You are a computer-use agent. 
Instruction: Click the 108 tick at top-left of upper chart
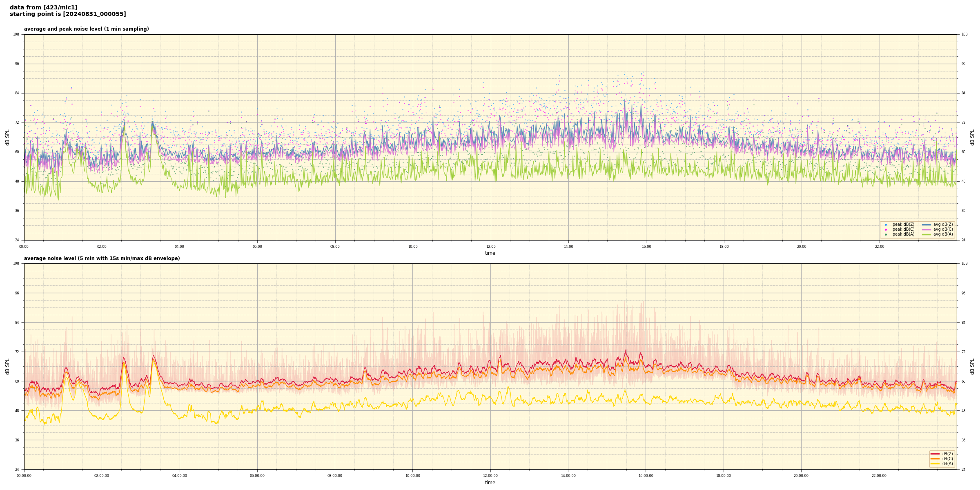(16, 34)
